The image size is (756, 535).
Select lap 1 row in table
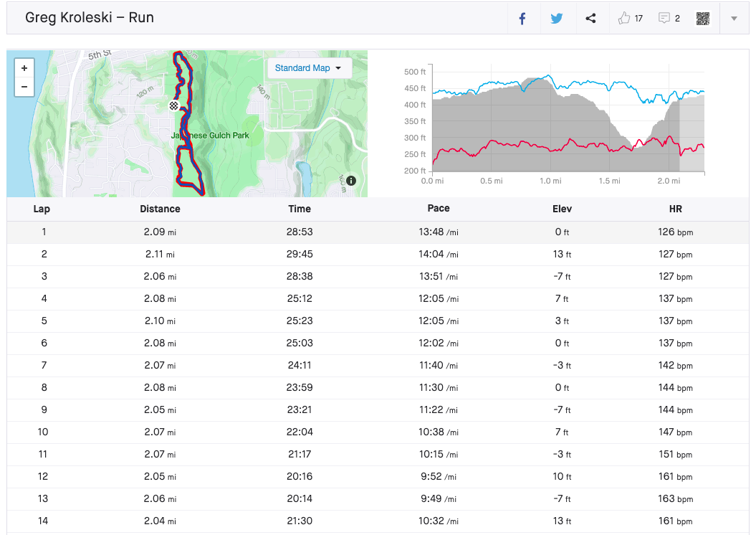378,232
